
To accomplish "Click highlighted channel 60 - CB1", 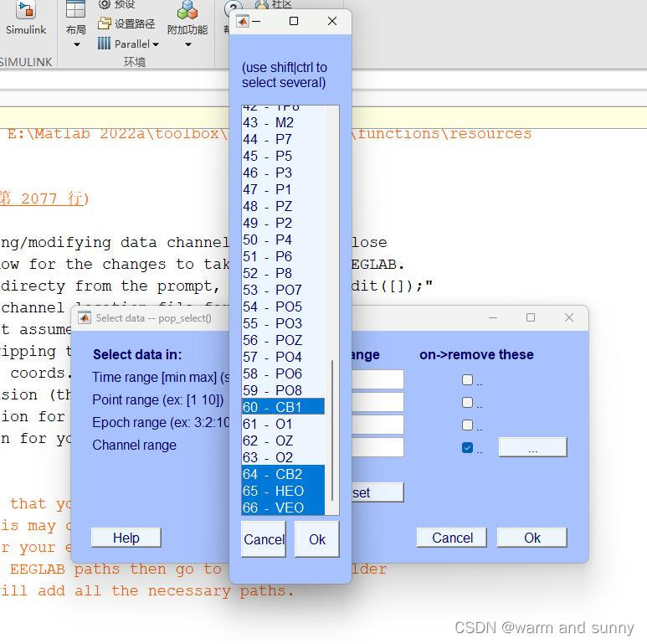I will 283,407.
